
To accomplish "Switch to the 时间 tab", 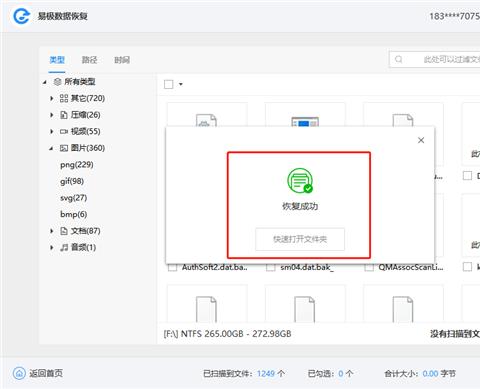I will tap(122, 60).
